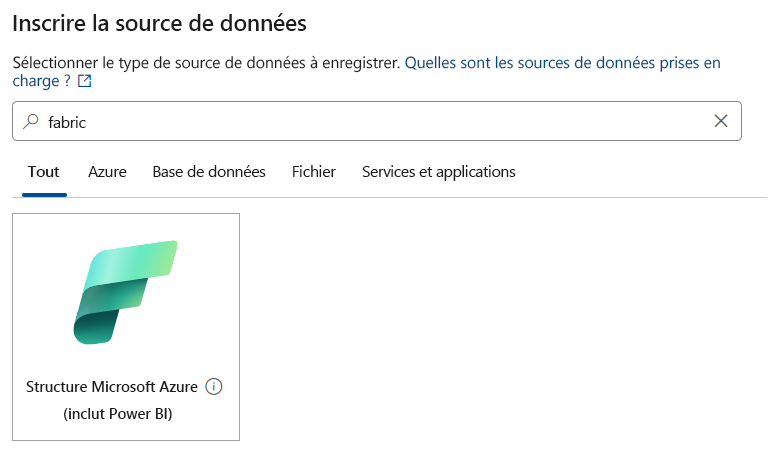Focus the search field containing 'fabric'
Viewport: 774px width, 451px height.
(x=377, y=121)
